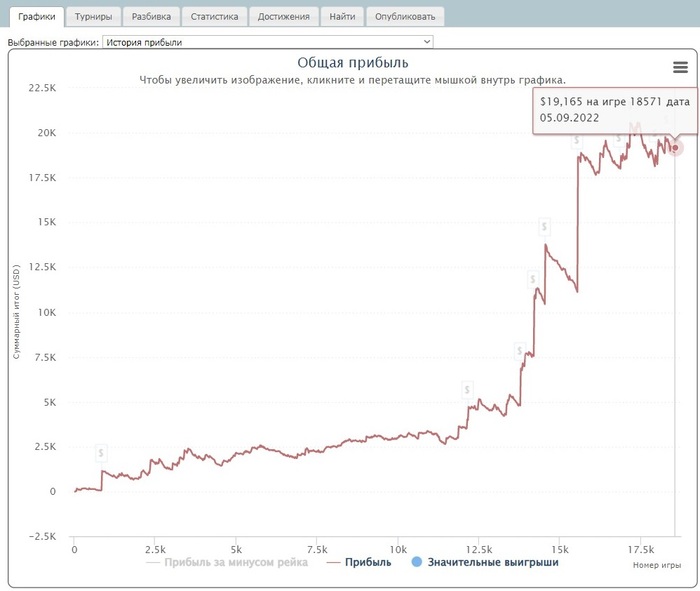Screen dimensions: 700x591
Task: Click the x-axis label 10k
Action: 398,549
